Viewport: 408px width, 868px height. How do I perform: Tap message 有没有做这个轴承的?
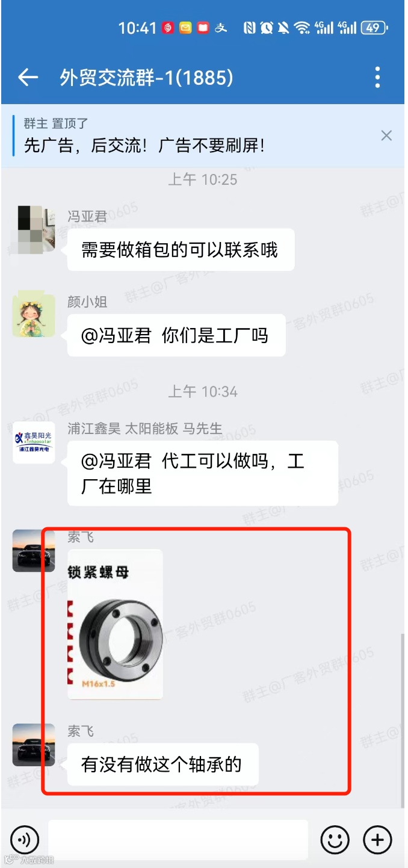tap(162, 764)
